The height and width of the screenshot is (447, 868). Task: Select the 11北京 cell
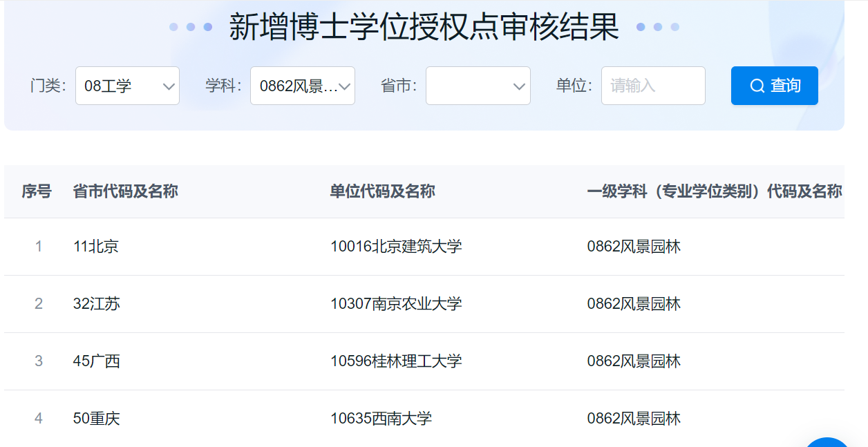click(96, 246)
